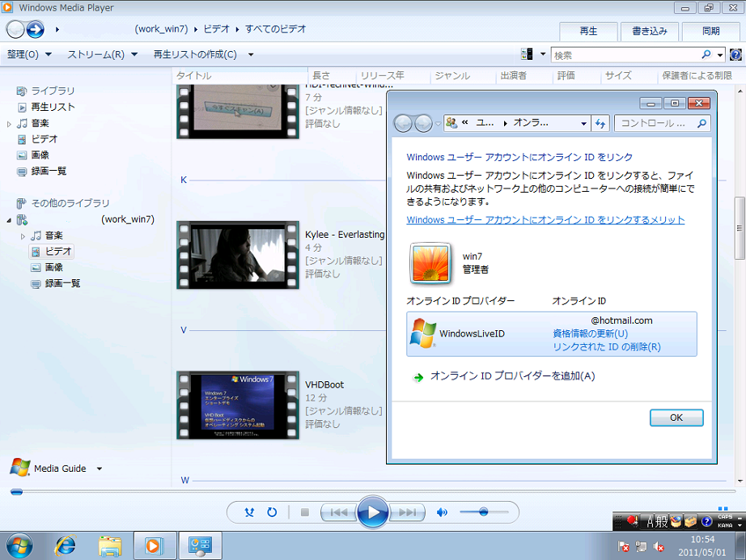Toggle repeat mode icon
The image size is (746, 560).
[x=272, y=512]
